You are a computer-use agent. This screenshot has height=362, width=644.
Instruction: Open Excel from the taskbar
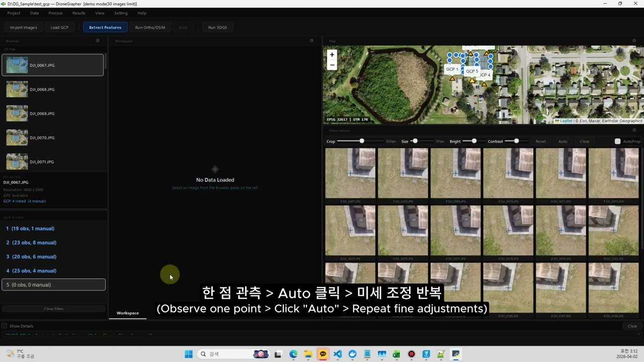tap(396, 354)
